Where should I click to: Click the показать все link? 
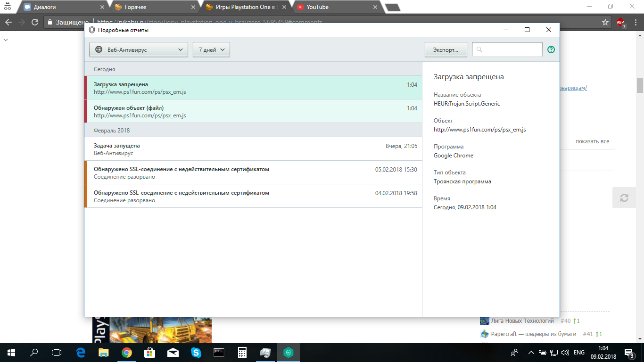pyautogui.click(x=592, y=141)
